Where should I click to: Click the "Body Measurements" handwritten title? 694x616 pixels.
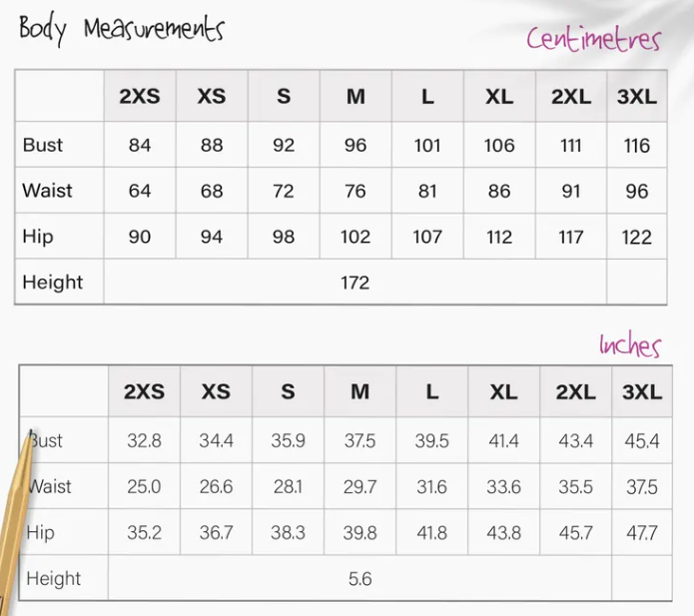[121, 29]
